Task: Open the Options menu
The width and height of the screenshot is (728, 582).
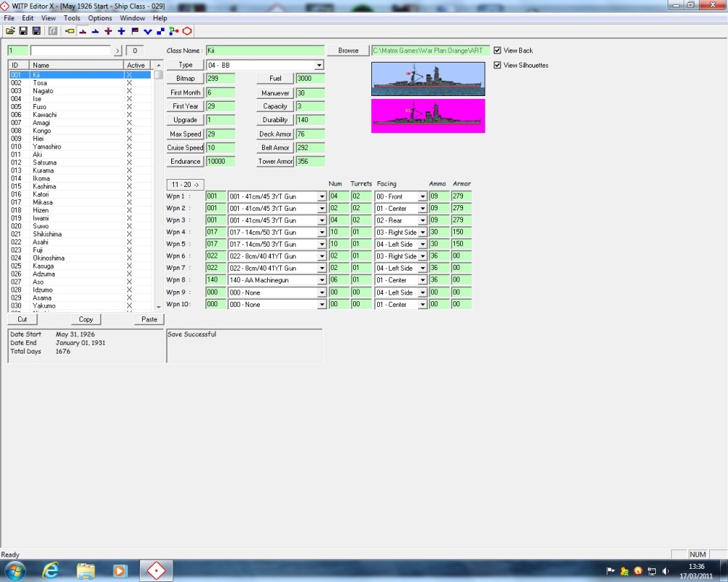Action: click(x=100, y=18)
